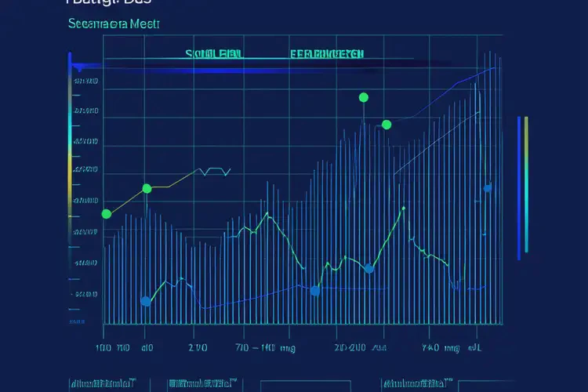
Task: Click the highest green data point marker
Action: click(363, 97)
